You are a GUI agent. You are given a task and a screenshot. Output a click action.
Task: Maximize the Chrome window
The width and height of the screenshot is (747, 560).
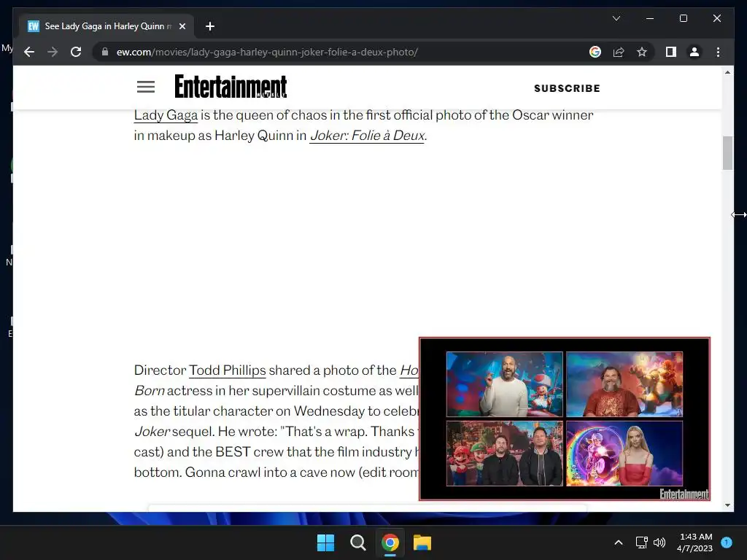pos(683,18)
